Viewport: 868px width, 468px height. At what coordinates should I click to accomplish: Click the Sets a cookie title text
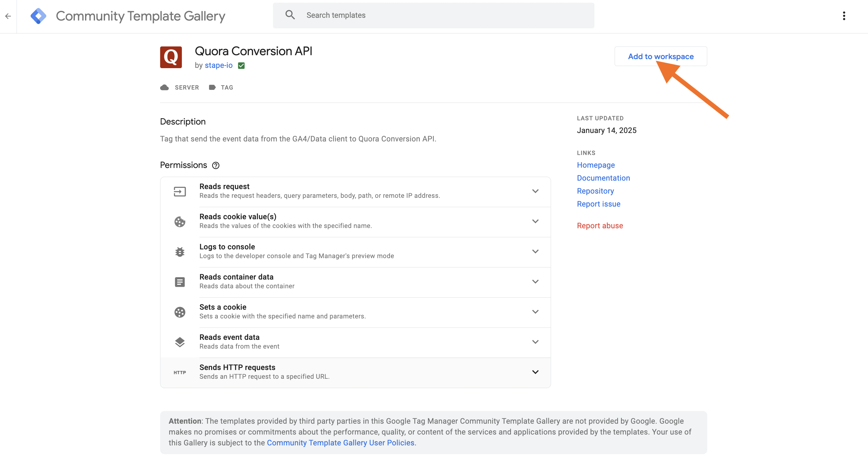point(223,307)
